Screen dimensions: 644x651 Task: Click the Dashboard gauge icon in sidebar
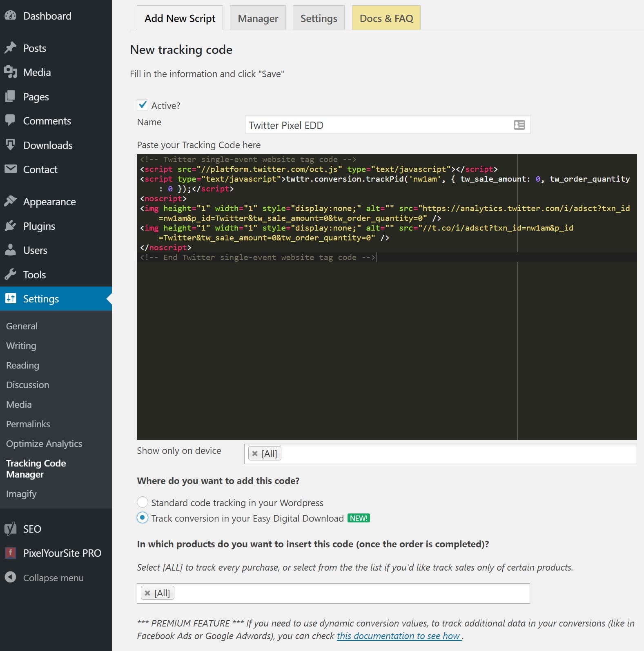(x=11, y=16)
